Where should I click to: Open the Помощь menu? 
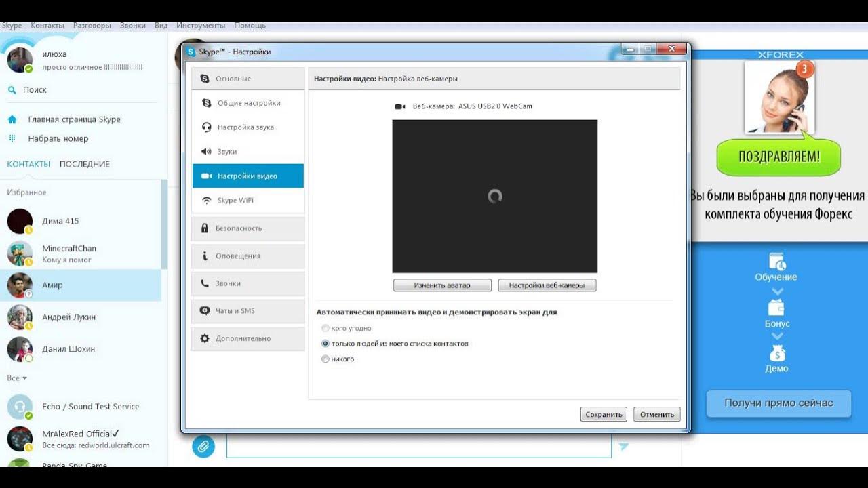click(x=250, y=25)
